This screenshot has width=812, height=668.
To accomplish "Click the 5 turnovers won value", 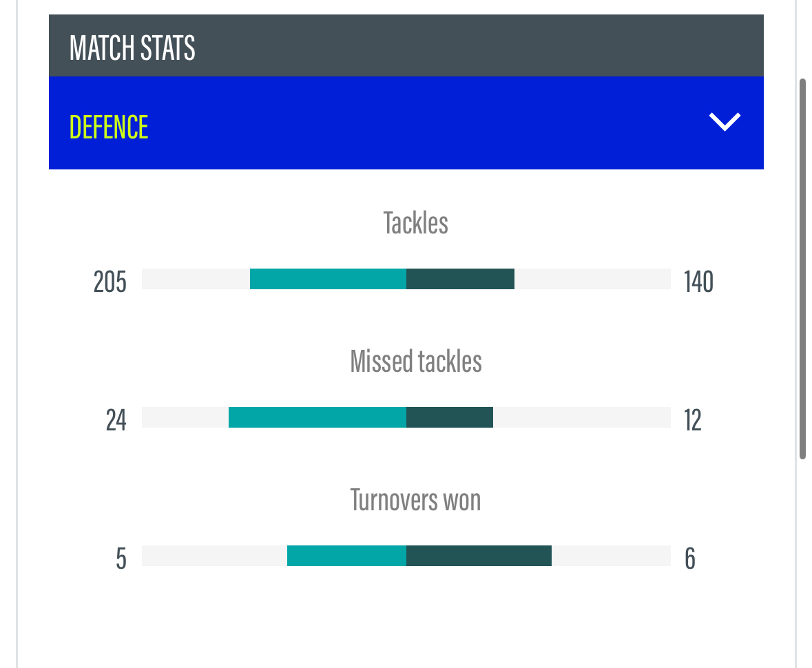I will pos(121,559).
